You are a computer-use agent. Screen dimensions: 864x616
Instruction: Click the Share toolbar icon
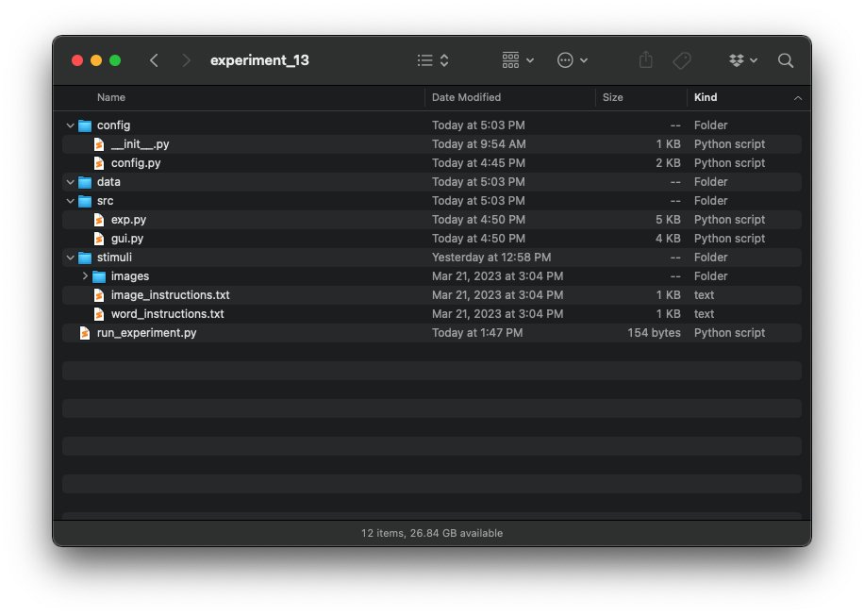(645, 60)
